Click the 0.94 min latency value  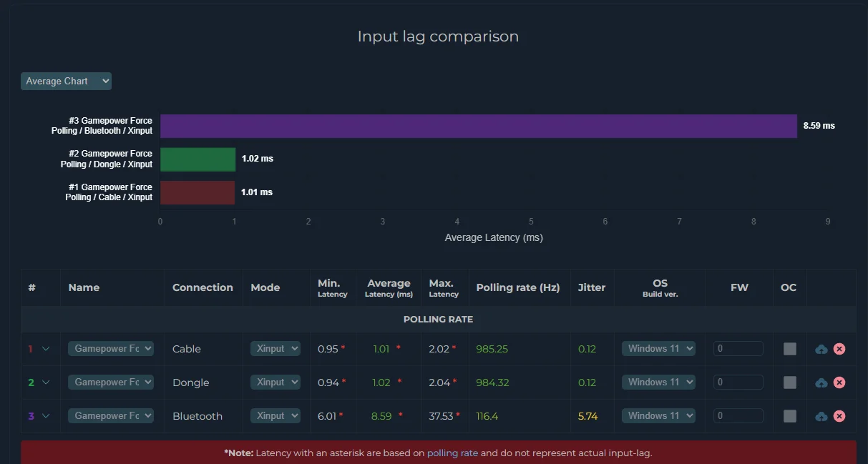coord(328,382)
